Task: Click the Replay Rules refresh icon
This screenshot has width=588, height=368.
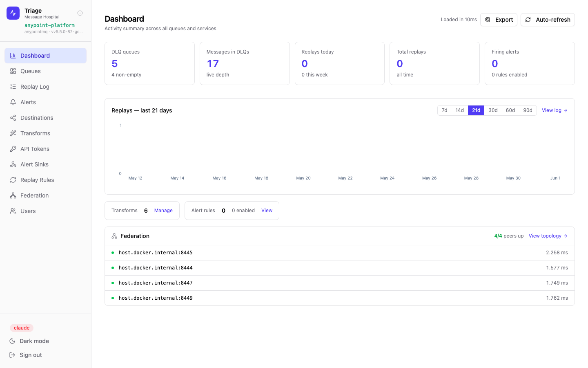Action: pos(13,180)
